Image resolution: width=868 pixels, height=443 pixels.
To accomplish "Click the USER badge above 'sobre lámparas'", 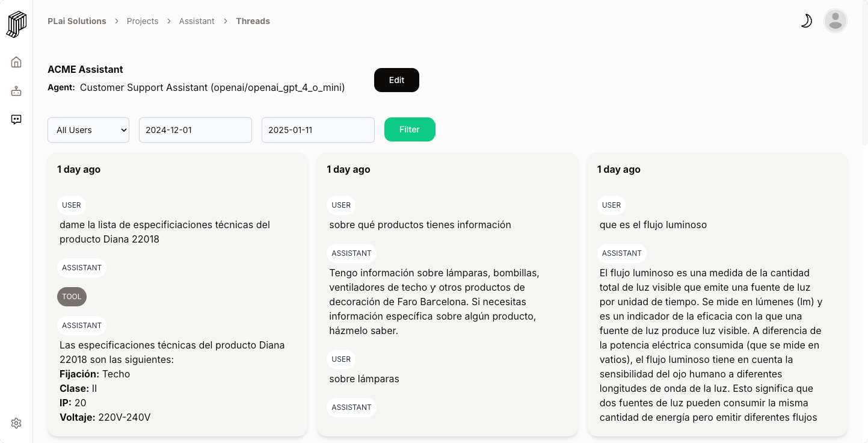I will (x=341, y=359).
